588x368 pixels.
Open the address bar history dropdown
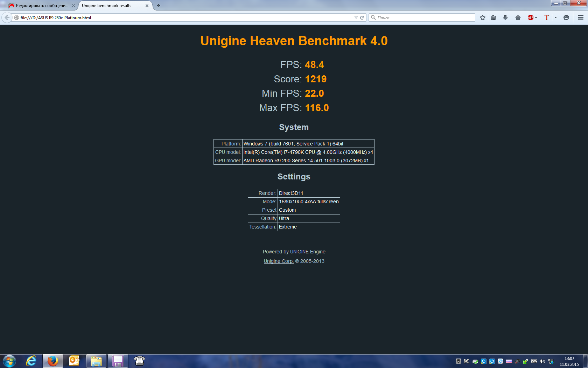point(356,18)
